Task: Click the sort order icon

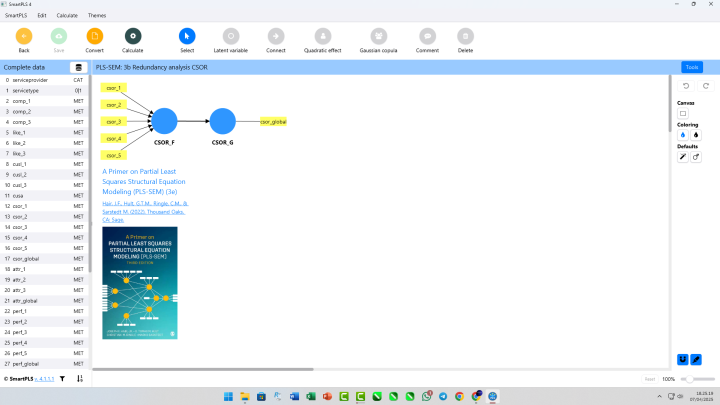Action: 80,379
